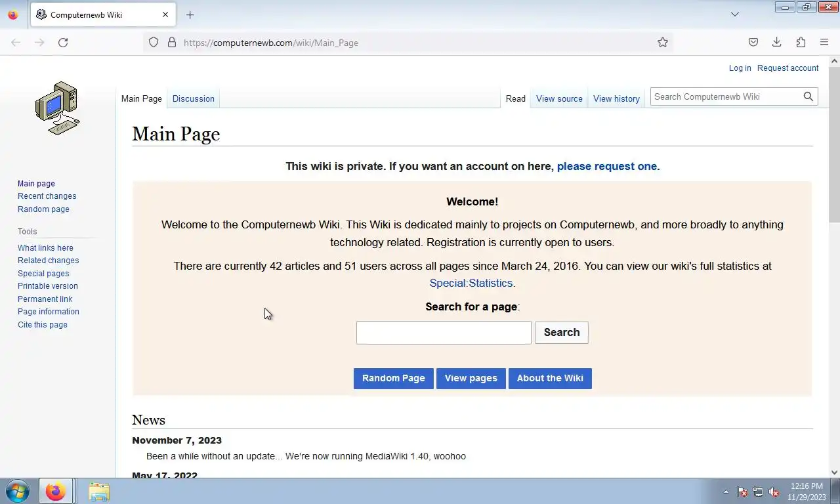
Task: Open the View history tab
Action: (616, 98)
